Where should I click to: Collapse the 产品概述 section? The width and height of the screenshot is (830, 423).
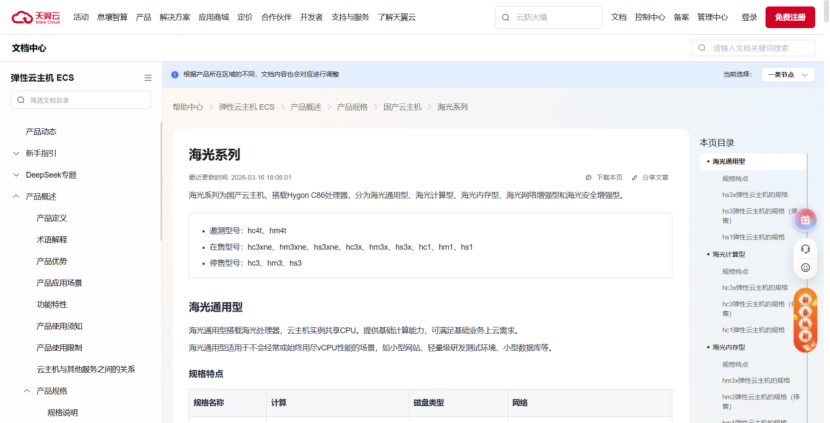16,196
